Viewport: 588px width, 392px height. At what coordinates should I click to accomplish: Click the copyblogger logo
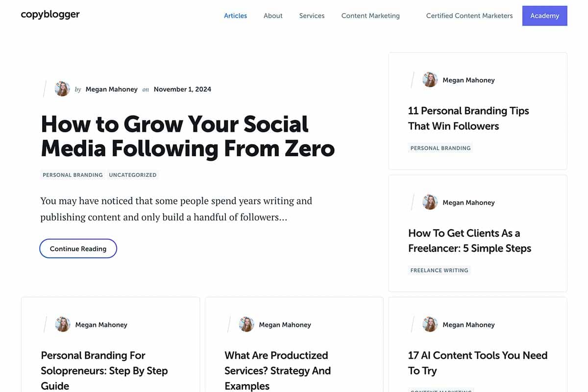pos(50,15)
